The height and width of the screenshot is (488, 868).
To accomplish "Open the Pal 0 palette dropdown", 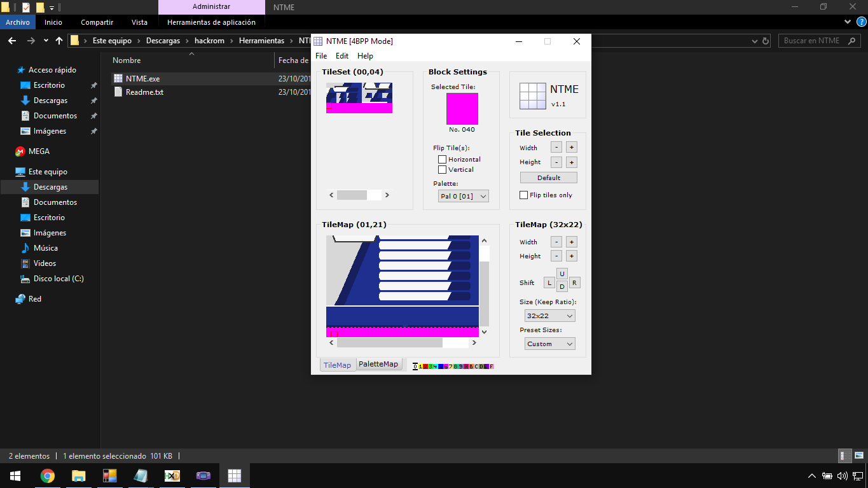I will (x=463, y=196).
